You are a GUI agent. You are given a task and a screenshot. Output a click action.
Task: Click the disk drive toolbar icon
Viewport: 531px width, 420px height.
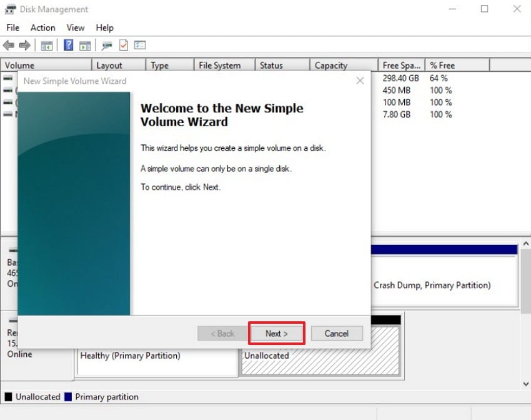(107, 46)
